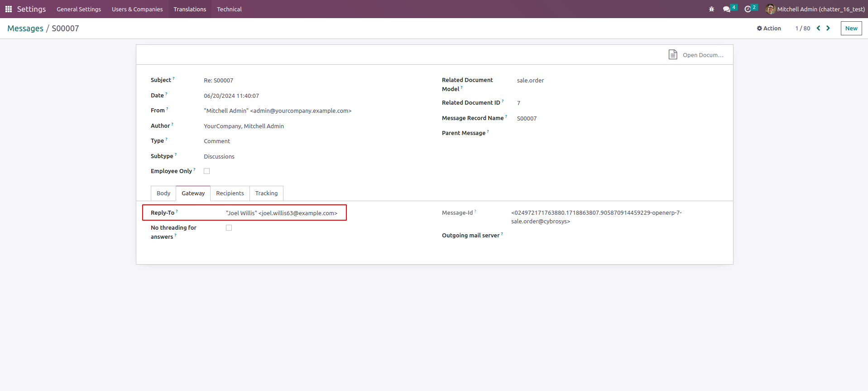
Task: Select the Gateway tab
Action: click(193, 193)
